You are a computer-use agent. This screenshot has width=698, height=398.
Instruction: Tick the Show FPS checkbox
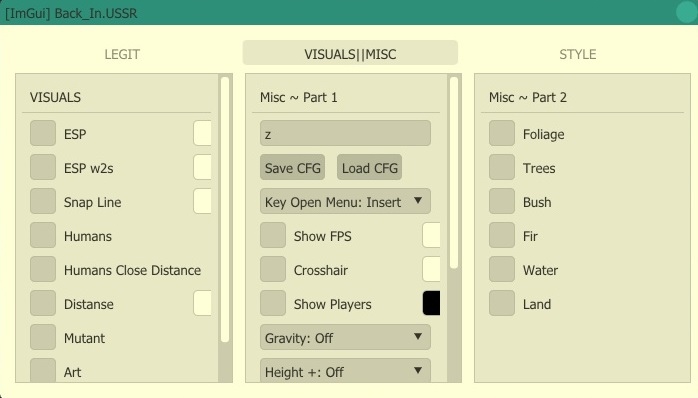[273, 235]
